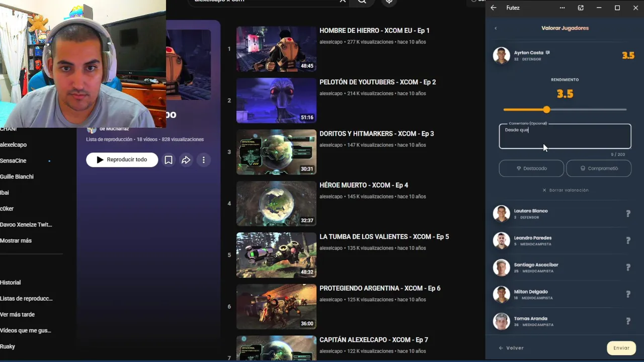Click the question mark rating for Santiago Ascacibar
644x362 pixels.
tap(628, 267)
